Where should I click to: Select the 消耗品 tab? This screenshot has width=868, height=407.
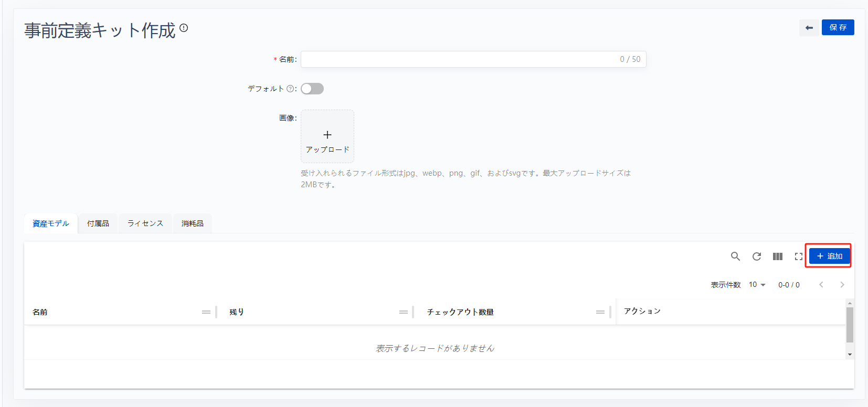[x=193, y=223]
